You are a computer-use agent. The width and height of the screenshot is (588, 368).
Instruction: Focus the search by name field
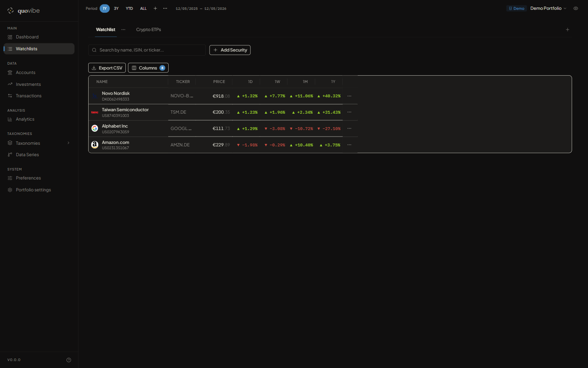point(147,50)
